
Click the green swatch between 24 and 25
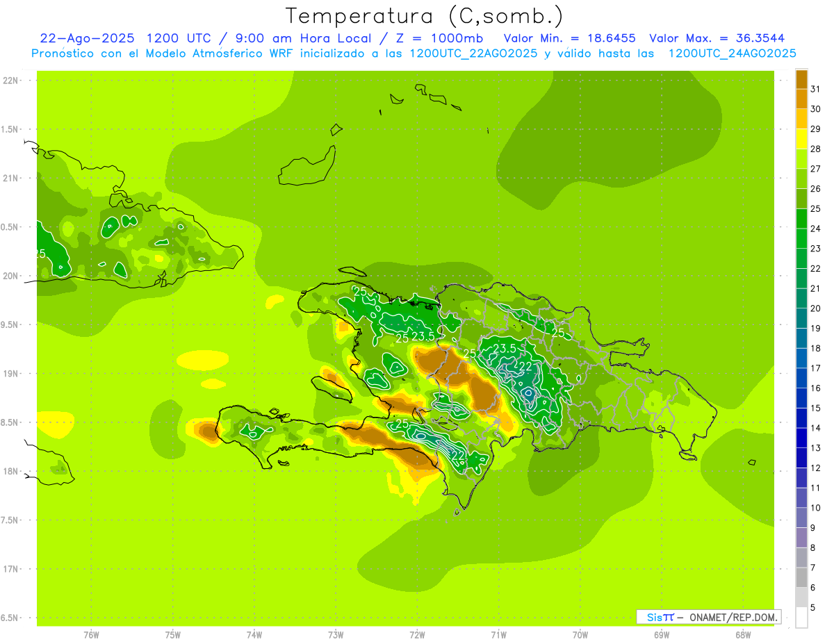(x=801, y=219)
